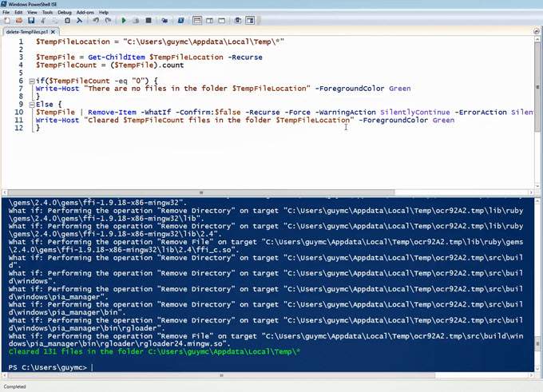
Task: Redo the last edit
Action: coord(108,21)
